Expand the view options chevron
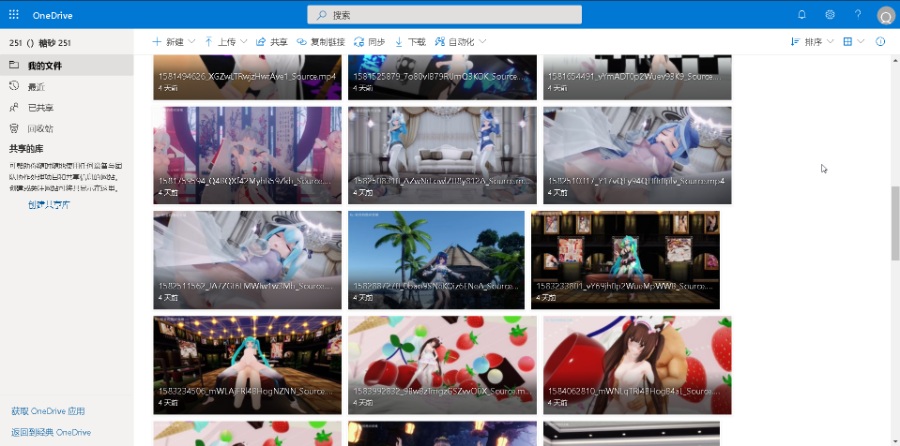The height and width of the screenshot is (446, 900). click(860, 42)
